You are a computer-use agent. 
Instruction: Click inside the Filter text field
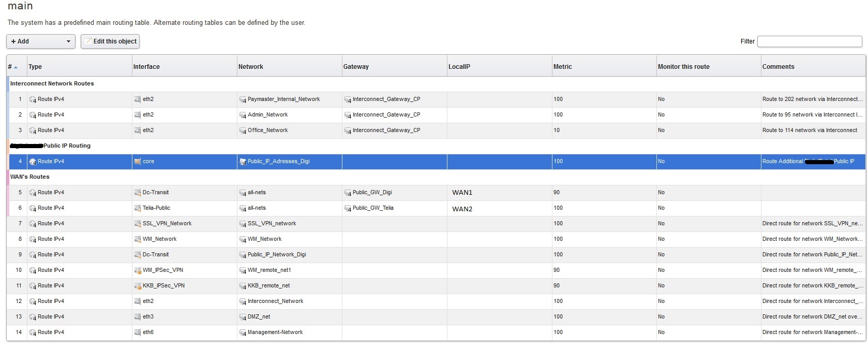tap(809, 41)
